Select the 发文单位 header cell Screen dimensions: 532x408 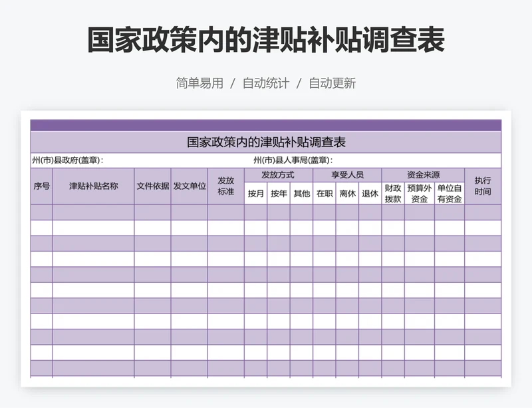(x=190, y=186)
